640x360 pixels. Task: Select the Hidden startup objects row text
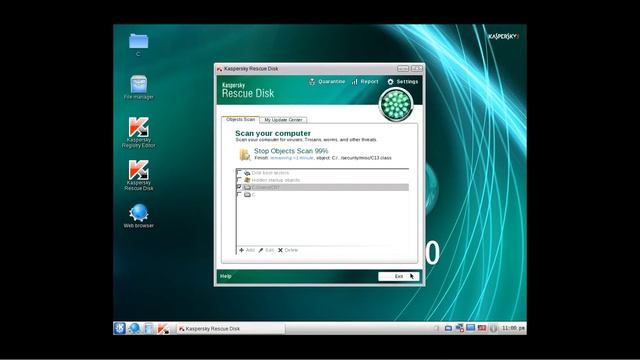276,180
